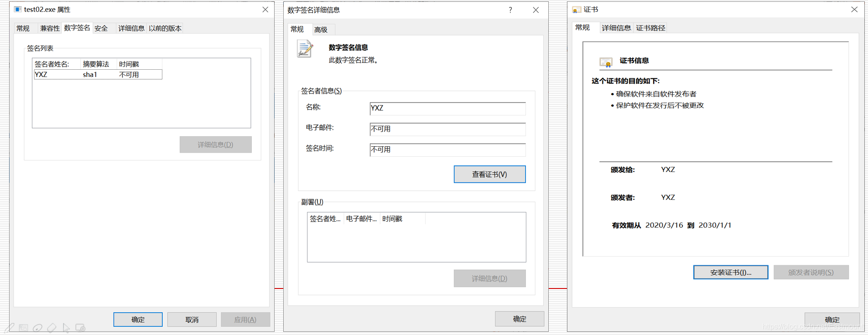Screen dimensions: 868x335
Task: Click 电子邮件... column header in 副署 list
Action: click(x=362, y=219)
